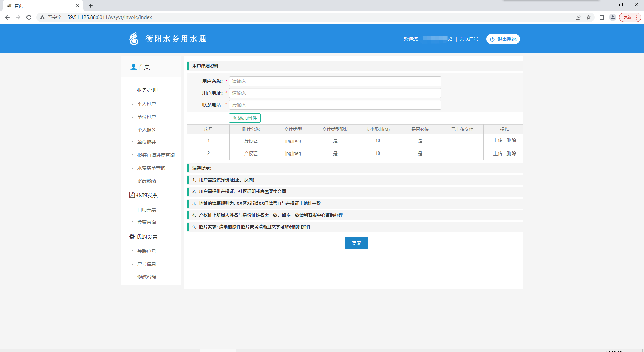Expand the 个人过户 sidebar item

pyautogui.click(x=146, y=104)
